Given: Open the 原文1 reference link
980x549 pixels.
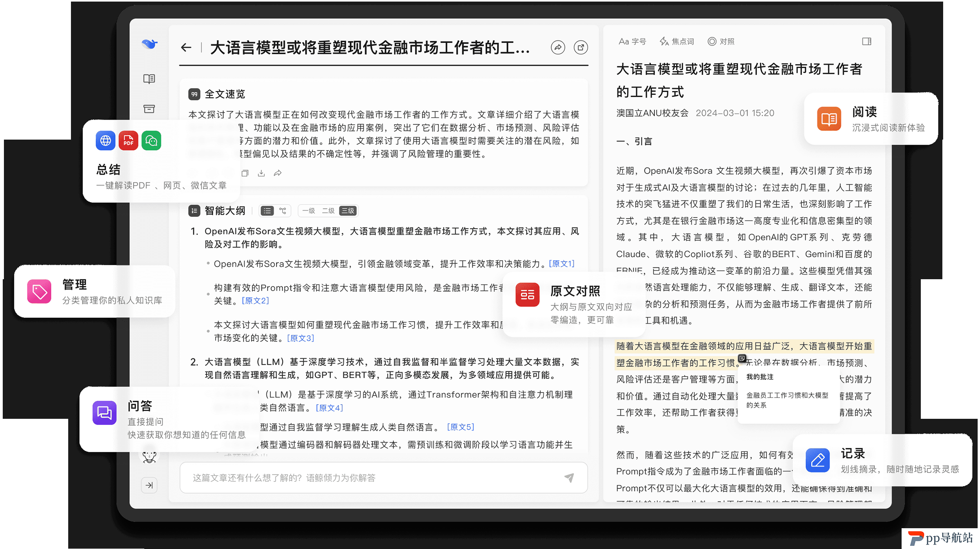Looking at the screenshot, I should [x=561, y=264].
